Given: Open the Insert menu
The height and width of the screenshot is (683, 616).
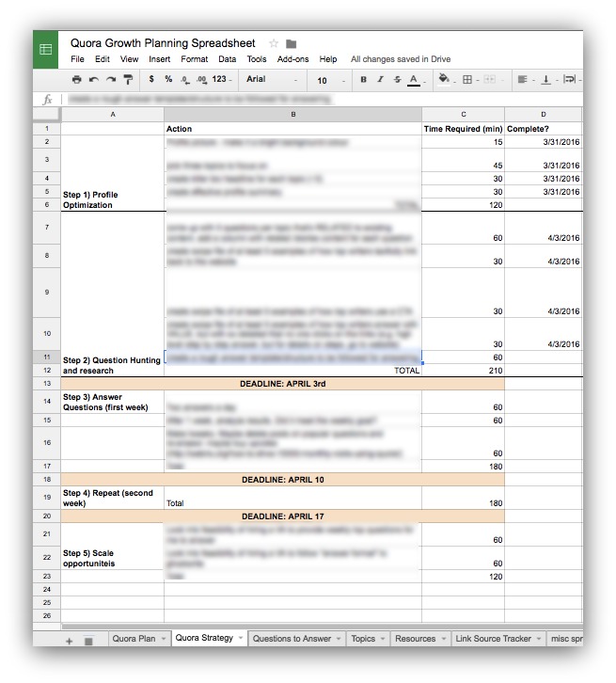Looking at the screenshot, I should click(159, 59).
